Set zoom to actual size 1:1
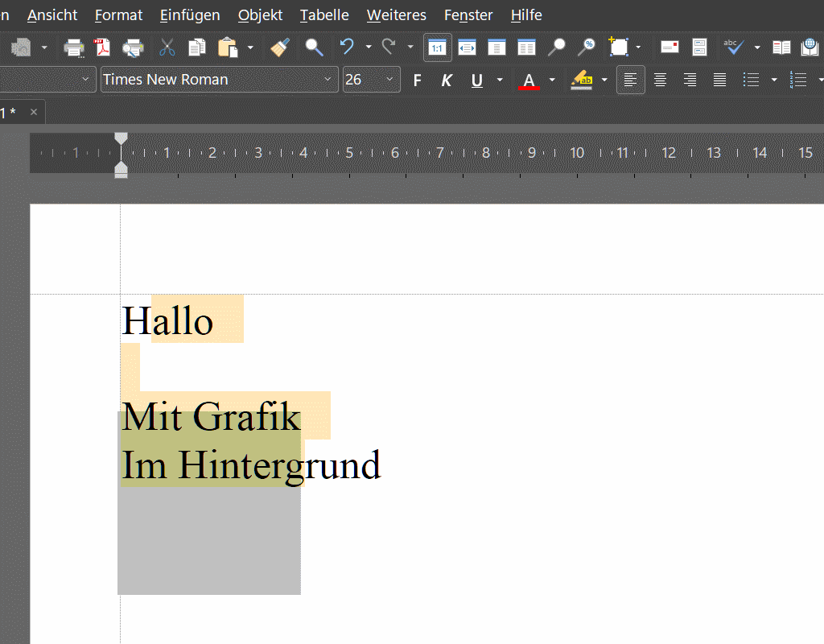The width and height of the screenshot is (824, 644). [x=438, y=47]
